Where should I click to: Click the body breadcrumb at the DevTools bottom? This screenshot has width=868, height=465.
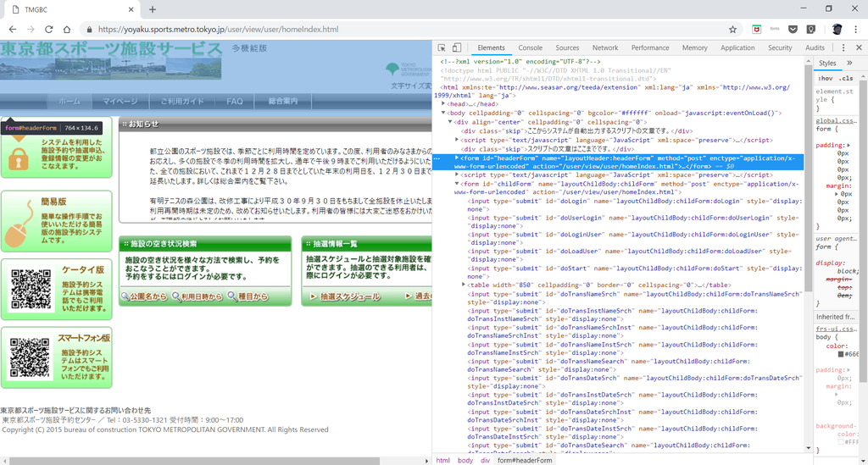[x=465, y=460]
